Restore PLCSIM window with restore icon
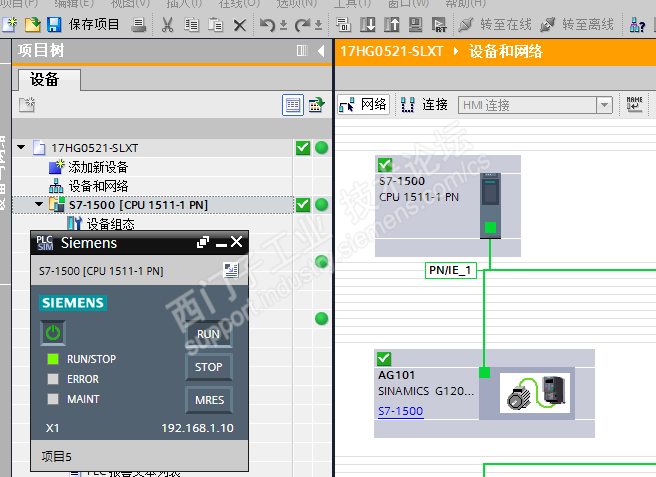Image resolution: width=656 pixels, height=477 pixels. click(x=203, y=242)
